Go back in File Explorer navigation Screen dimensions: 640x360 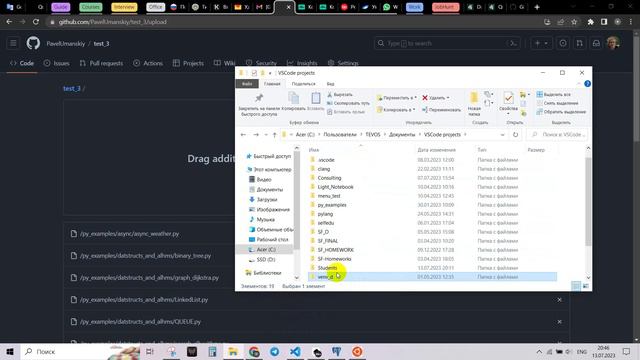(x=243, y=135)
